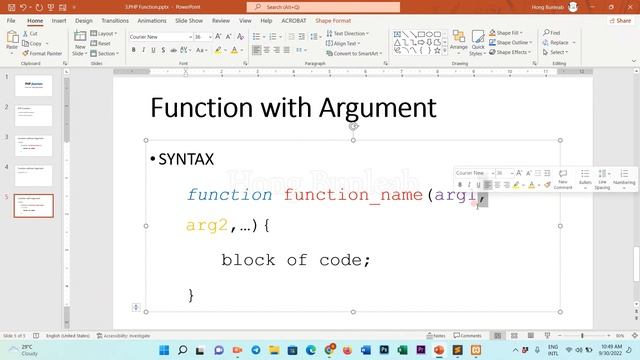640x360 pixels.
Task: Click the Format Painter icon
Action: point(25,53)
